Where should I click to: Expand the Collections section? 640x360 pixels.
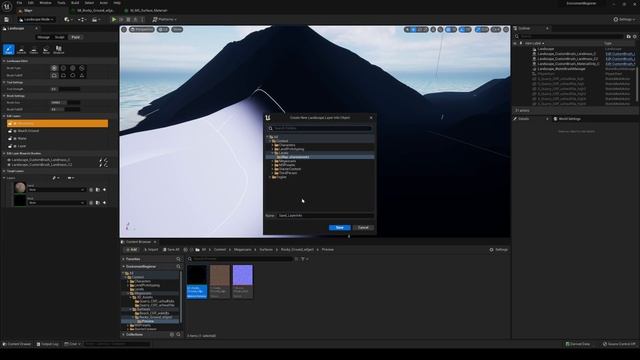pyautogui.click(x=124, y=334)
